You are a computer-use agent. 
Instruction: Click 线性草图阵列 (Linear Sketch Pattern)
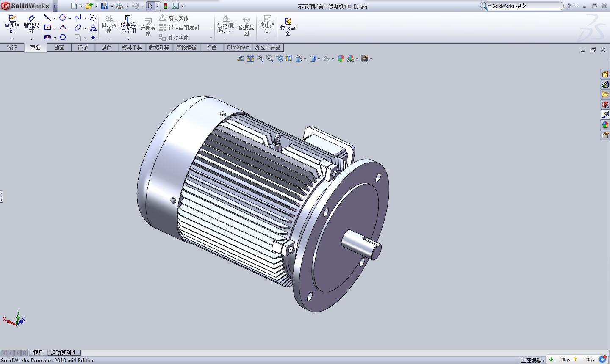point(179,28)
